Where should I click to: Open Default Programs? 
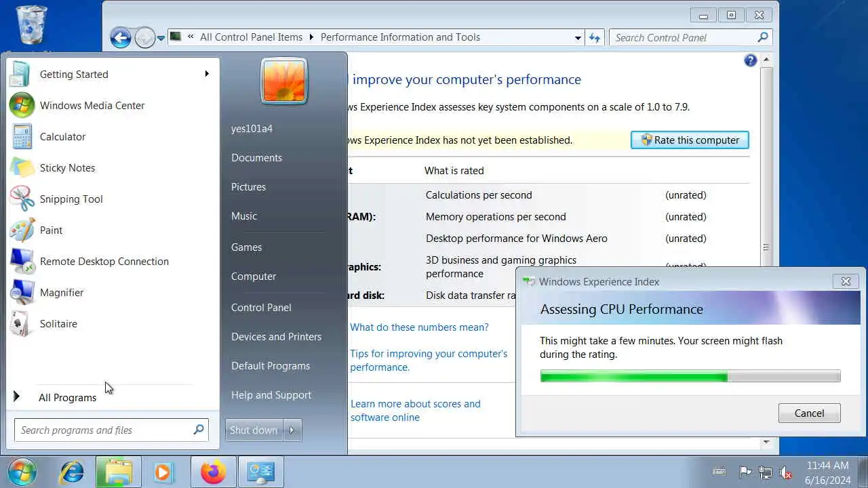click(x=271, y=365)
